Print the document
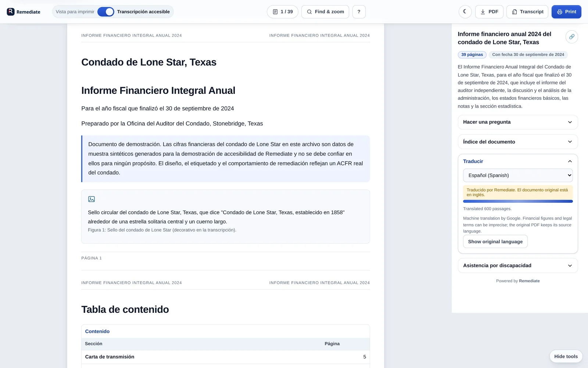This screenshot has width=588, height=368. click(566, 12)
